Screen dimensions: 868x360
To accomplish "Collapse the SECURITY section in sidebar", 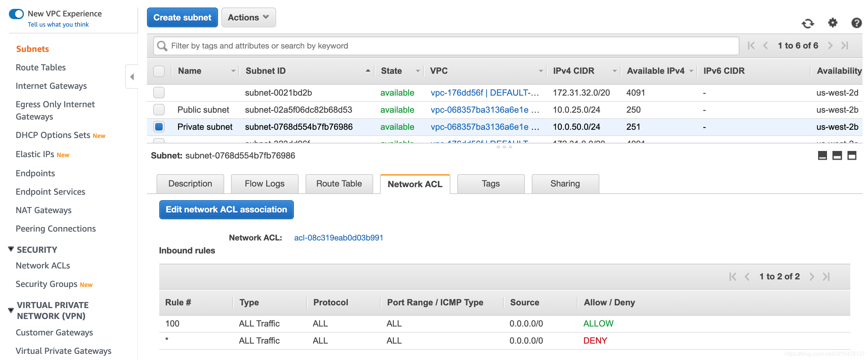I will tap(11, 249).
